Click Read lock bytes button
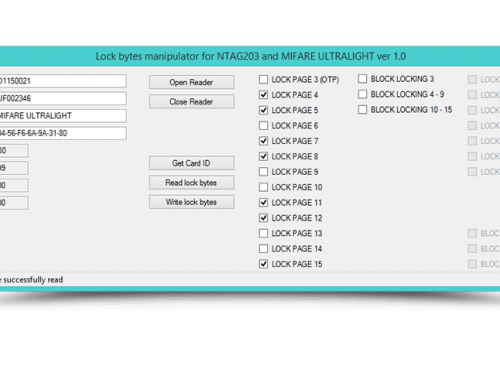The image size is (500, 373). coord(192,182)
